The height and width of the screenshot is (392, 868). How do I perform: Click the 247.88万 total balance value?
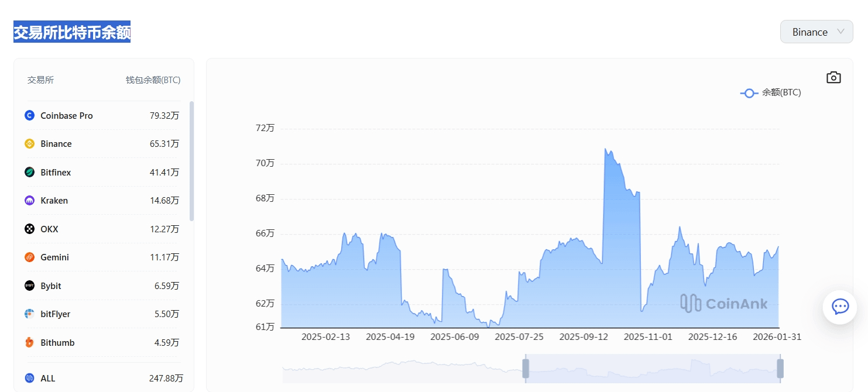point(166,378)
